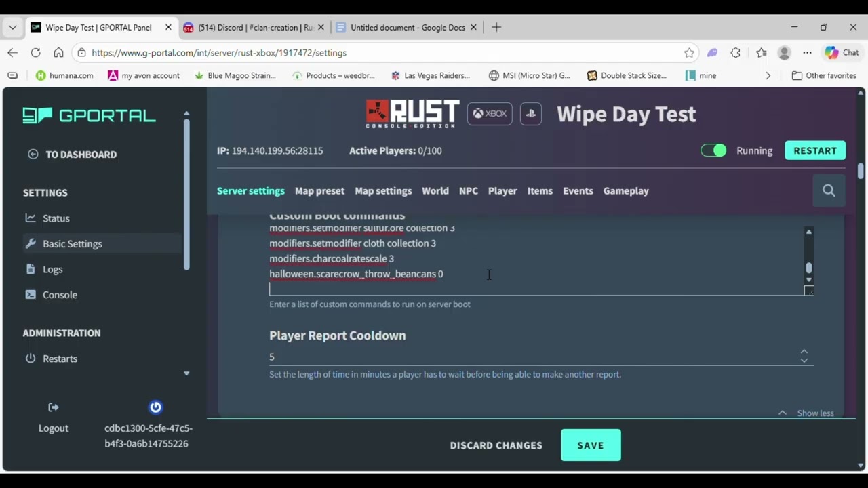
Task: Click the page vertical scrollbar thumb
Action: click(x=861, y=171)
